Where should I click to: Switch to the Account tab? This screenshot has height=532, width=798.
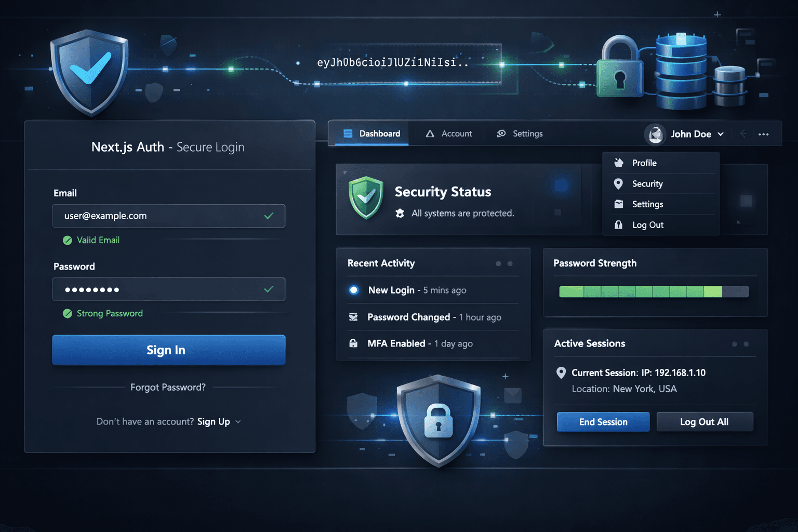pyautogui.click(x=457, y=134)
